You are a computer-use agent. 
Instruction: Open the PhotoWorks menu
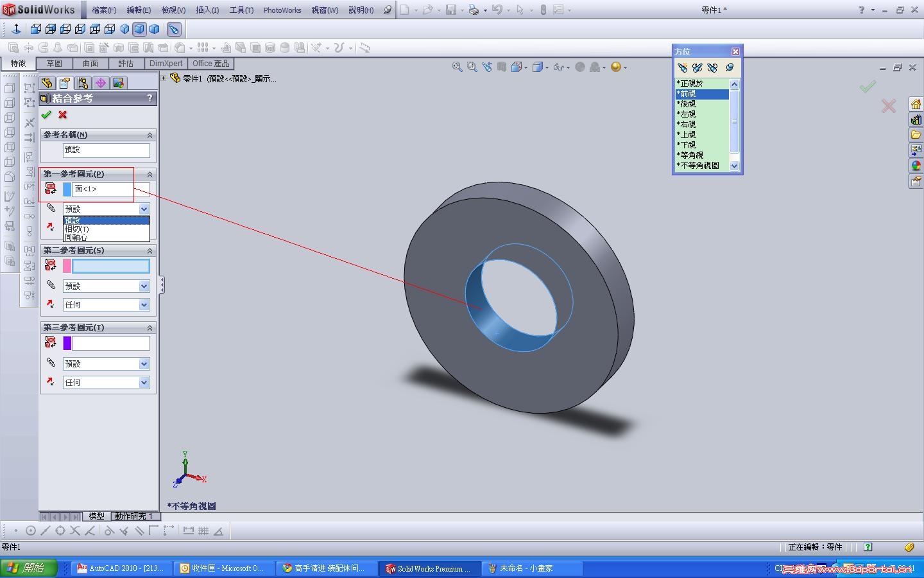282,10
